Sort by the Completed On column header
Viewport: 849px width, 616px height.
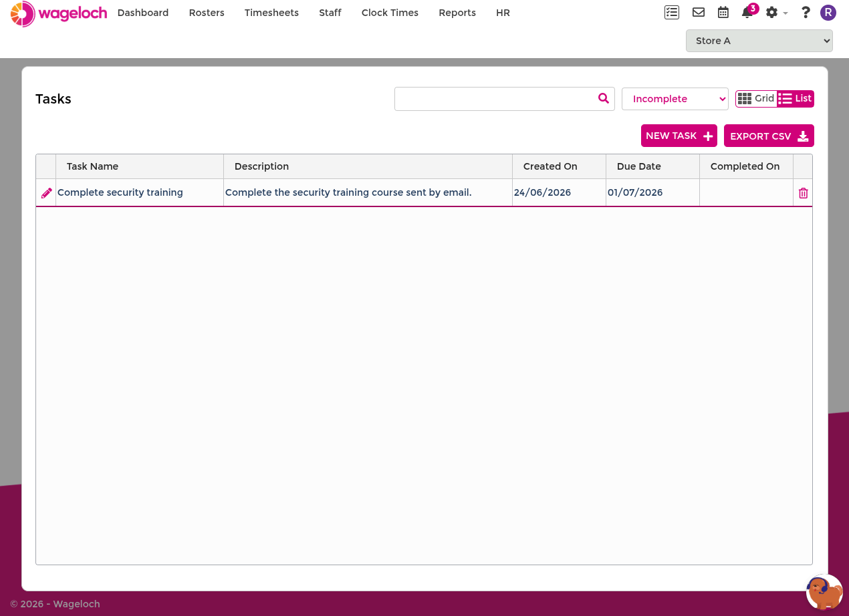746,166
